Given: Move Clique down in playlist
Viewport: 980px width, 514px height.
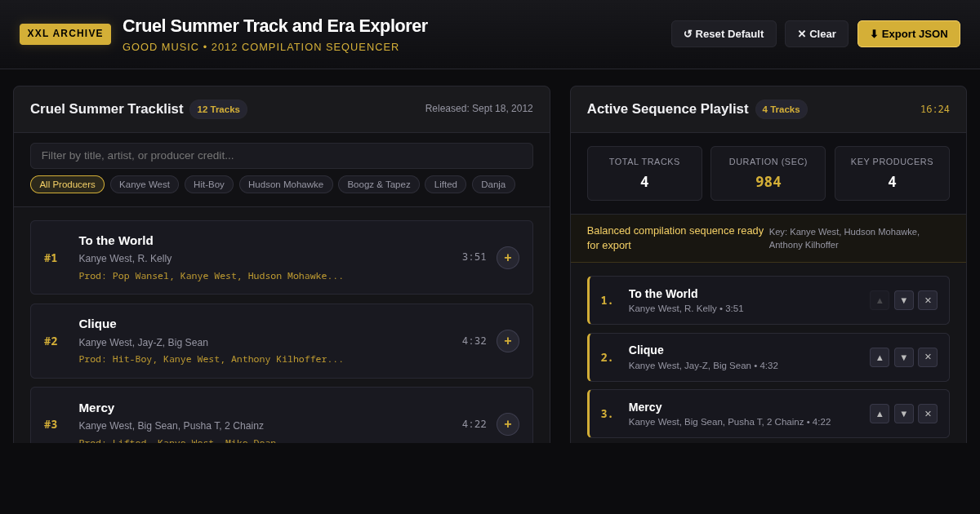Looking at the screenshot, I should pos(904,357).
